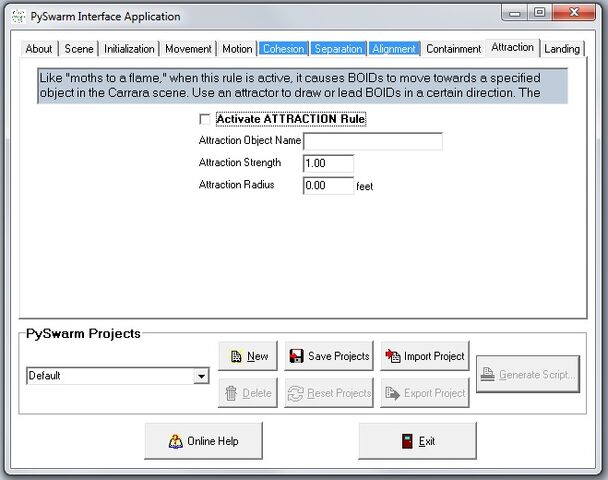The height and width of the screenshot is (480, 608).
Task: Open the About tab
Action: (39, 49)
